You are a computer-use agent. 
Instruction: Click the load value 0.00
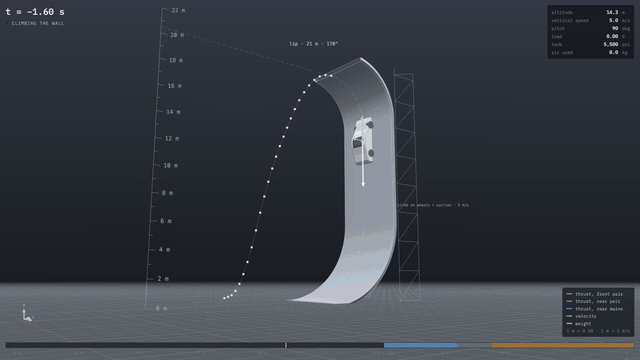pos(612,36)
